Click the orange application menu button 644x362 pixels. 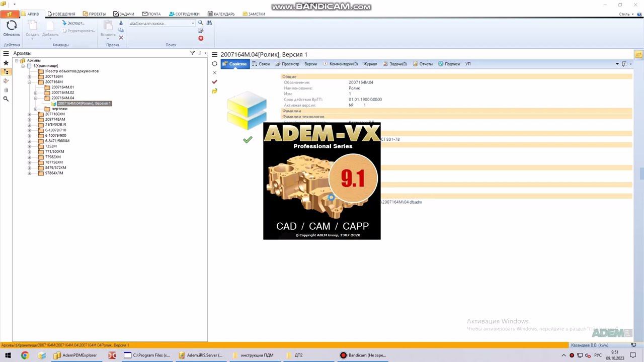[x=10, y=14]
